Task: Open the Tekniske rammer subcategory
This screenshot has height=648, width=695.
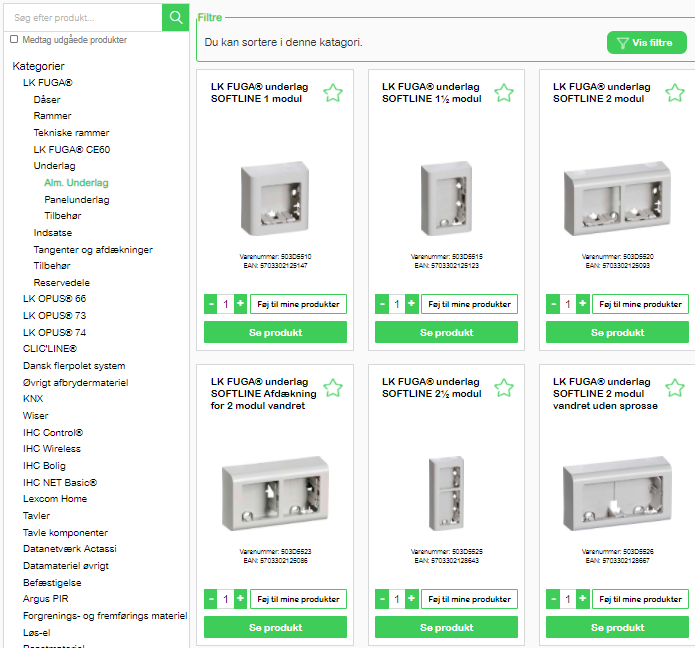Action: pos(71,133)
